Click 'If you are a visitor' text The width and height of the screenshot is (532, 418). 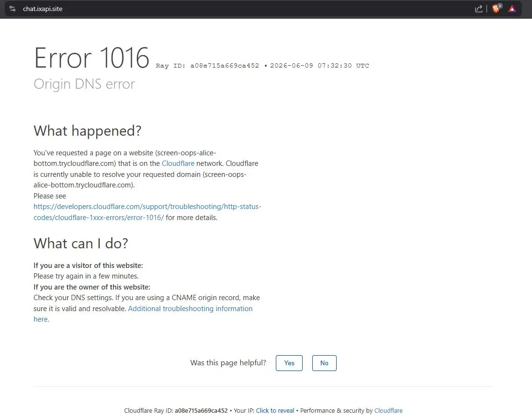click(x=88, y=266)
